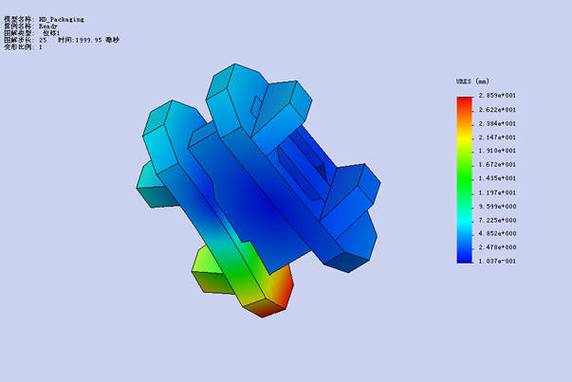This screenshot has width=572, height=382.
Task: Select the yellow-green lower left foam block
Action: pyautogui.click(x=210, y=270)
